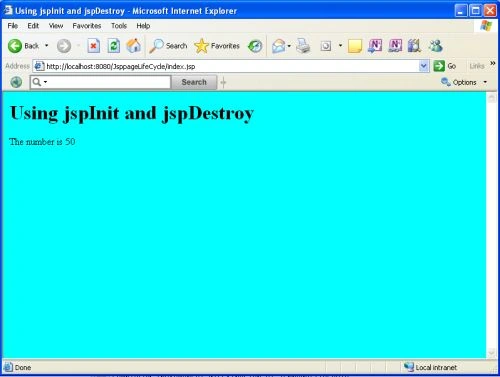Click the green Back arrow button
The image size is (500, 377).
(15, 46)
